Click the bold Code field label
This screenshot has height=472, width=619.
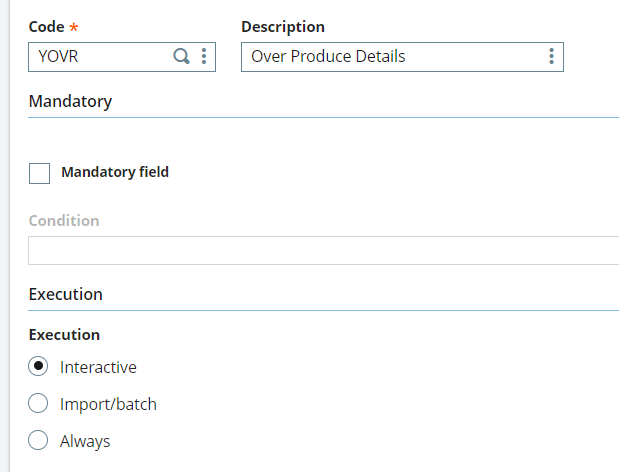pyautogui.click(x=47, y=27)
